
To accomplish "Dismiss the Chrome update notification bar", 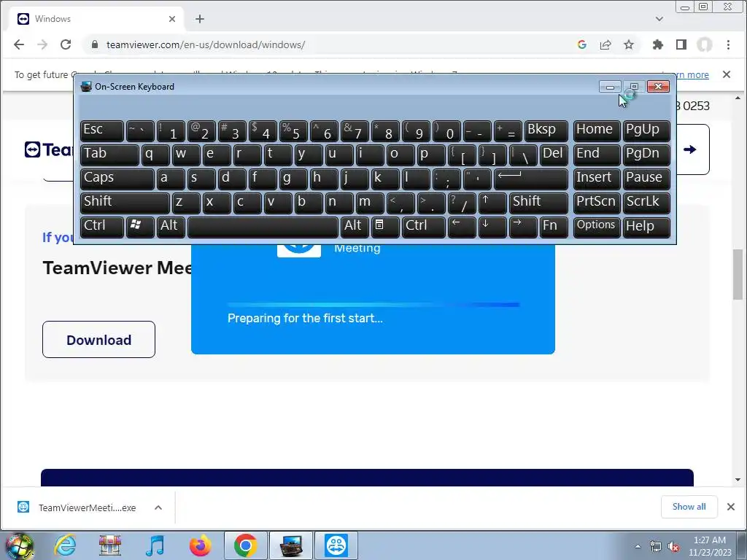I will coord(727,74).
